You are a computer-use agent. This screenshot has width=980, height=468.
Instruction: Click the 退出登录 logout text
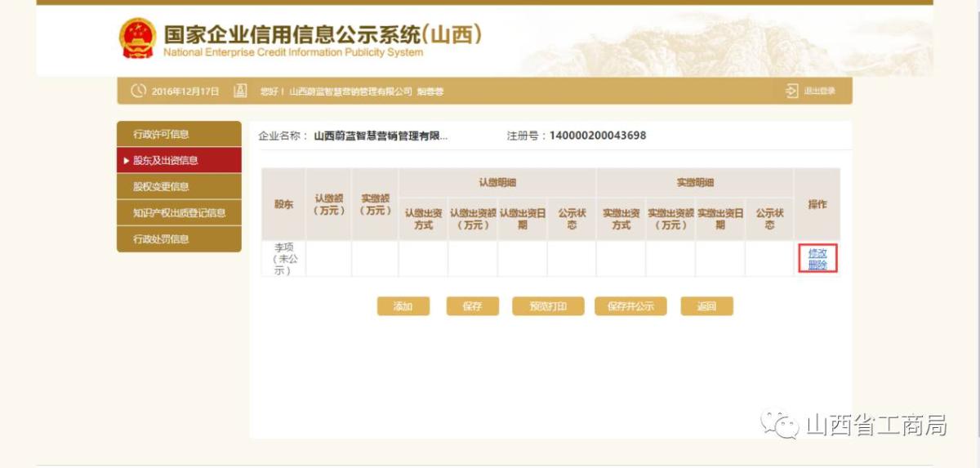click(x=819, y=91)
